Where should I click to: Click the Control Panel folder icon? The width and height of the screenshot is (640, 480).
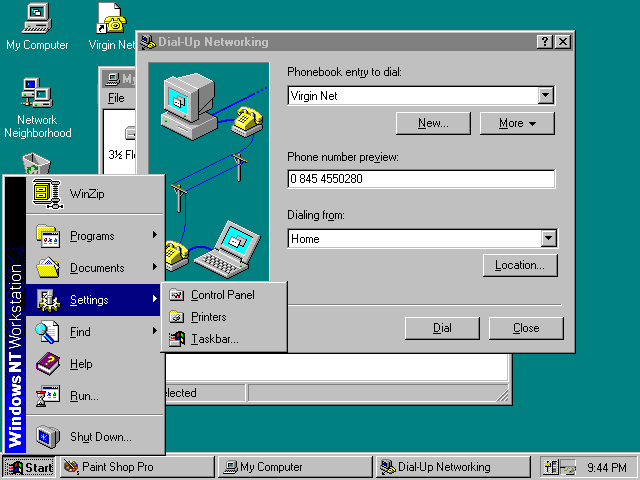(x=176, y=295)
